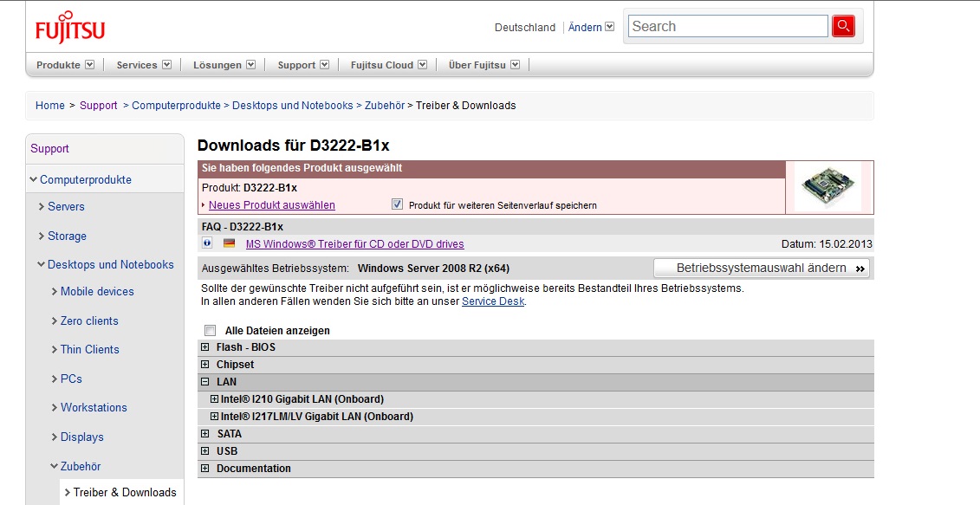Open 'Desktops und Notebooks' breadcrumb link
The width and height of the screenshot is (980, 505).
(293, 106)
